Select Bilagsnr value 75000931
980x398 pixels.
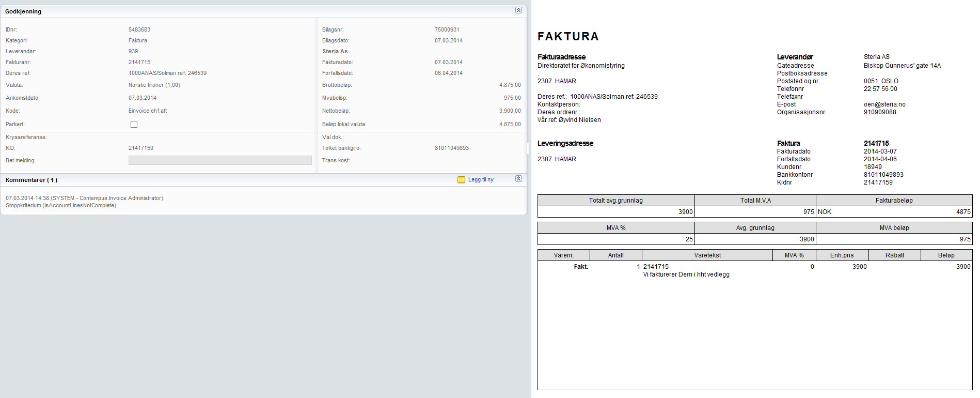pyautogui.click(x=447, y=30)
